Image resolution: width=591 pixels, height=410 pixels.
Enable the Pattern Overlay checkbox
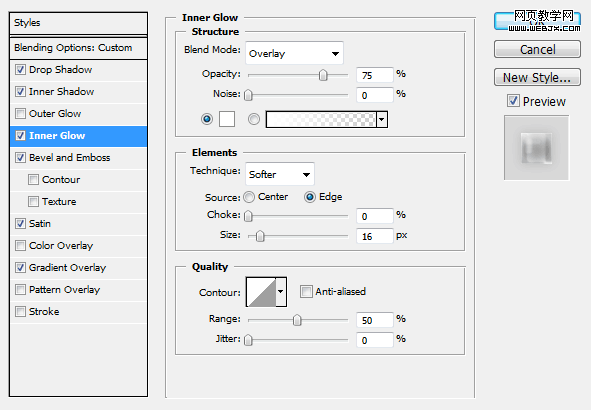[x=20, y=289]
